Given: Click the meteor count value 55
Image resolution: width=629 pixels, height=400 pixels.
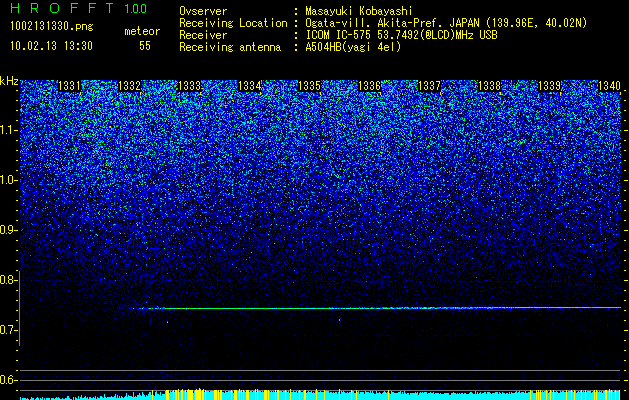Looking at the screenshot, I should coord(145,46).
